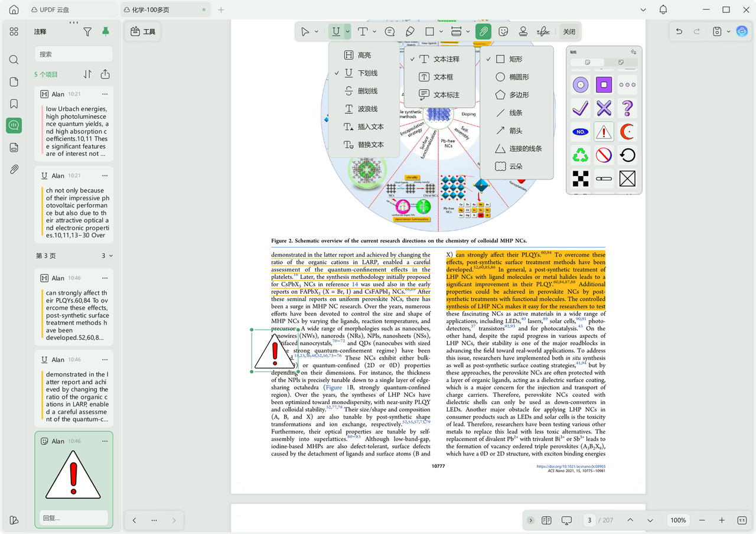Click the export annotations share icon
This screenshot has height=534, width=756.
tap(105, 74)
